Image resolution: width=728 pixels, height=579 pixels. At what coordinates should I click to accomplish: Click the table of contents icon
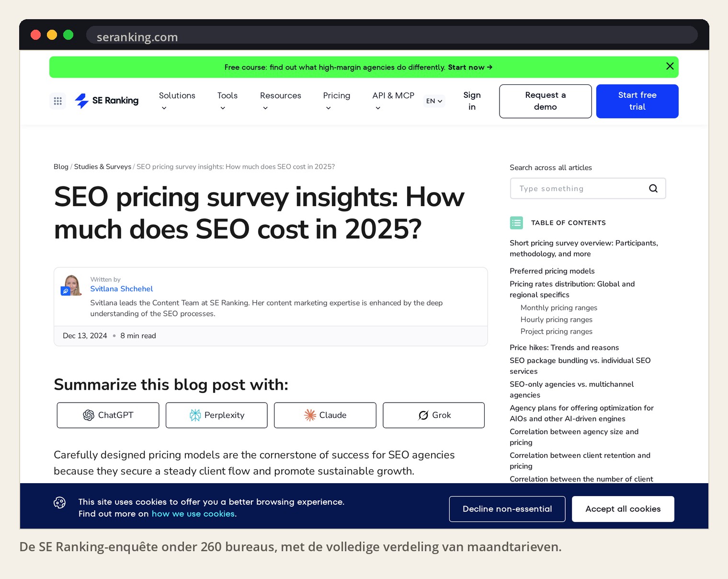(x=516, y=223)
